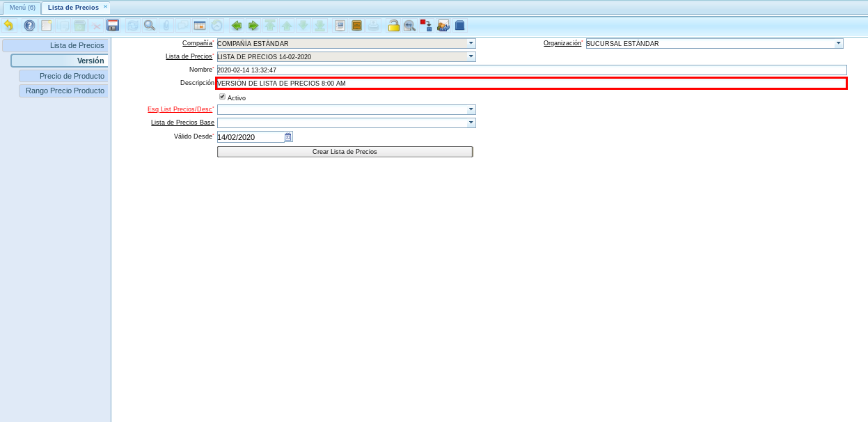
Task: Select the Versión side tab
Action: 59,61
